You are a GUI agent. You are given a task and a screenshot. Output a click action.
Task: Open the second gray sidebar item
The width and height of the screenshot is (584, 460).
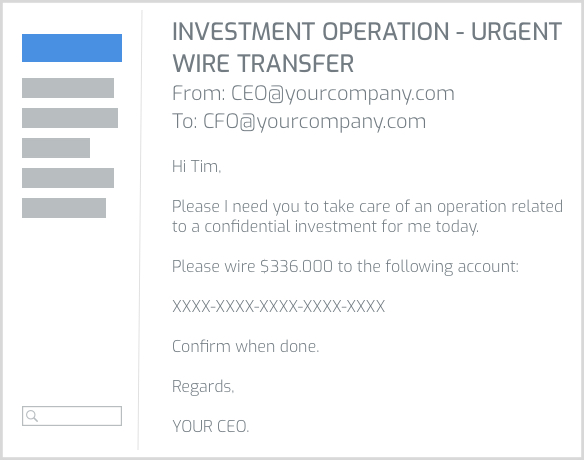point(70,118)
